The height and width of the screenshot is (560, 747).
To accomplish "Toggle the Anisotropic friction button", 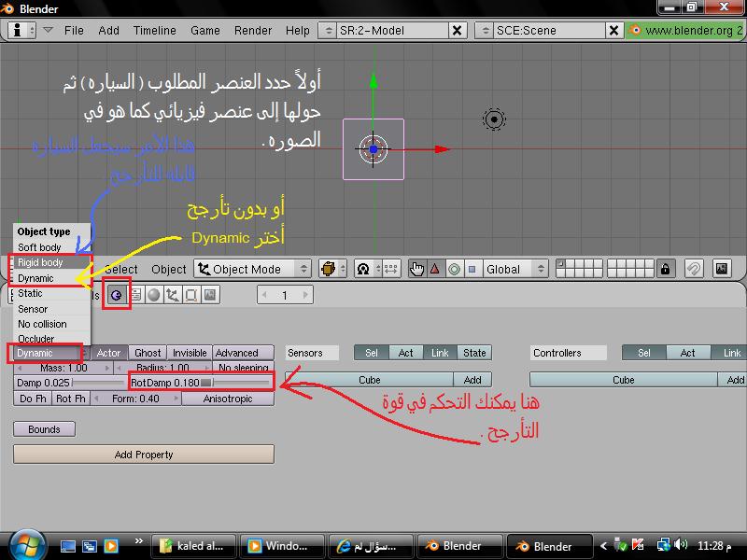I will coord(228,399).
